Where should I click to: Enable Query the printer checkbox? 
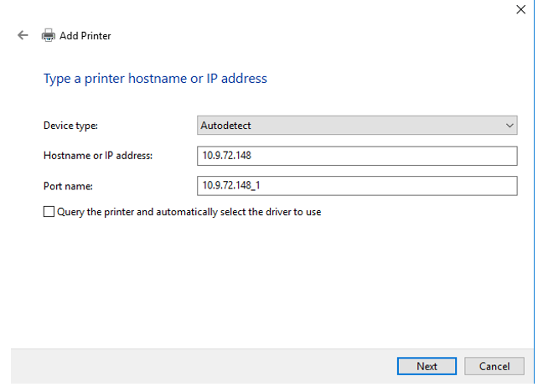[49, 212]
